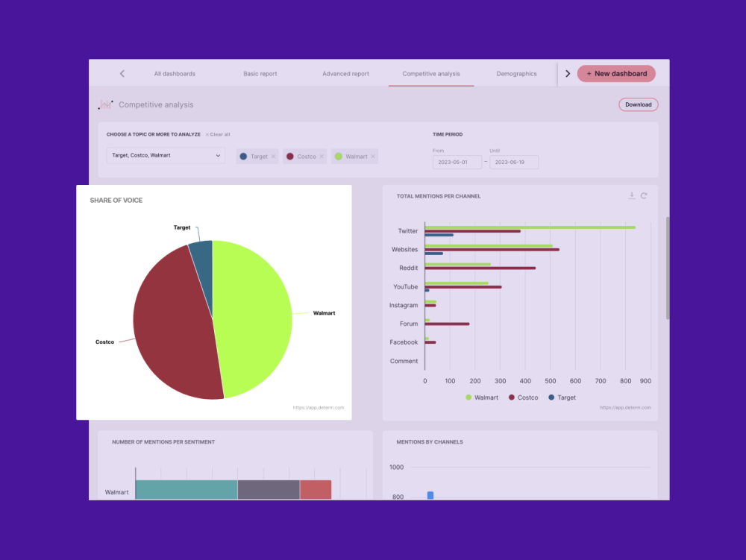This screenshot has height=560, width=746.
Task: Click the red Costco bar for Reddit
Action: [480, 268]
